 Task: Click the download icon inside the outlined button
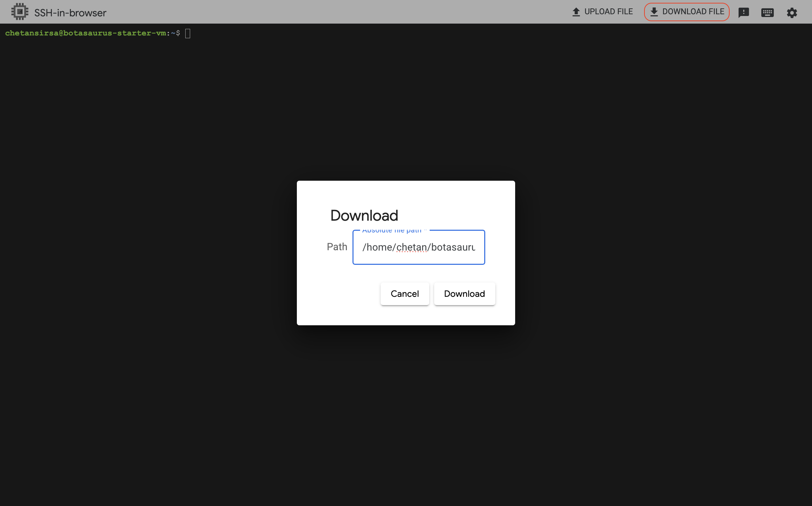point(655,11)
